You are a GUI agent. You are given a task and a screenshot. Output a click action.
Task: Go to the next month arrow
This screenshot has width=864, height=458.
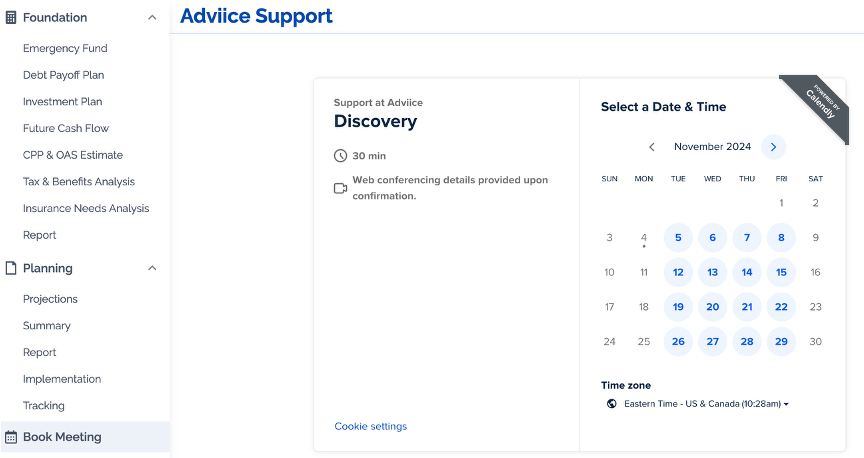(773, 147)
